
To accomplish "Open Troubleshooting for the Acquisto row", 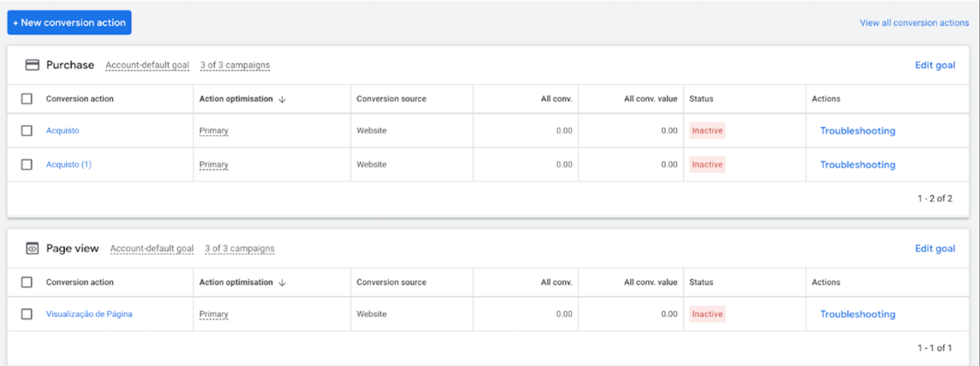I will click(x=858, y=131).
